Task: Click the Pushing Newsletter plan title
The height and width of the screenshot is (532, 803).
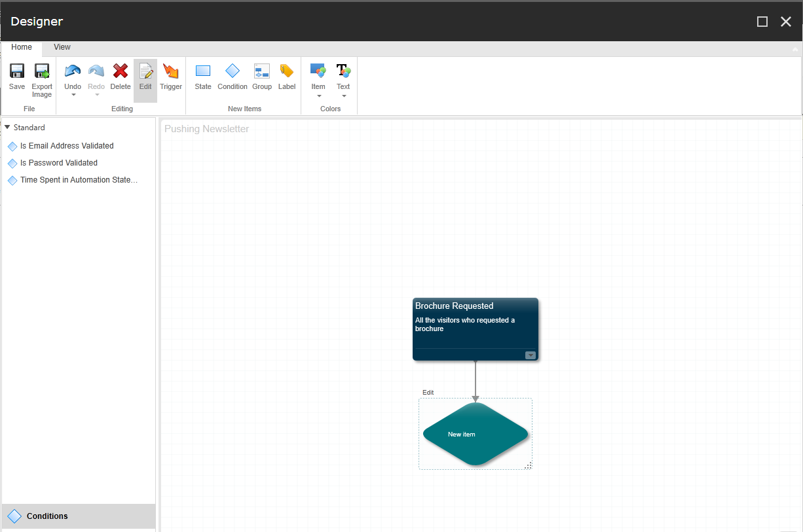Action: pos(207,129)
